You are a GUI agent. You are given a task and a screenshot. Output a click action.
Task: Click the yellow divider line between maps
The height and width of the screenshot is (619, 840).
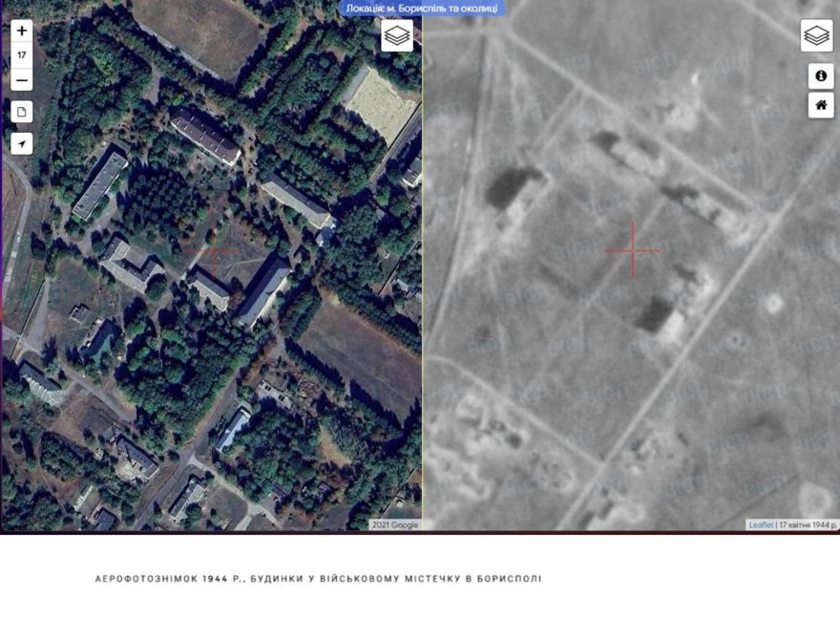(422, 268)
